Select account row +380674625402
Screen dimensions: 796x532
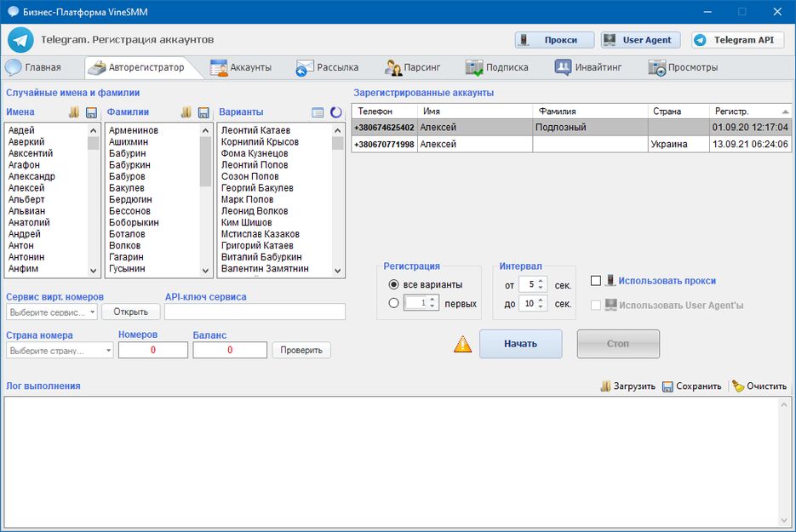(x=571, y=128)
